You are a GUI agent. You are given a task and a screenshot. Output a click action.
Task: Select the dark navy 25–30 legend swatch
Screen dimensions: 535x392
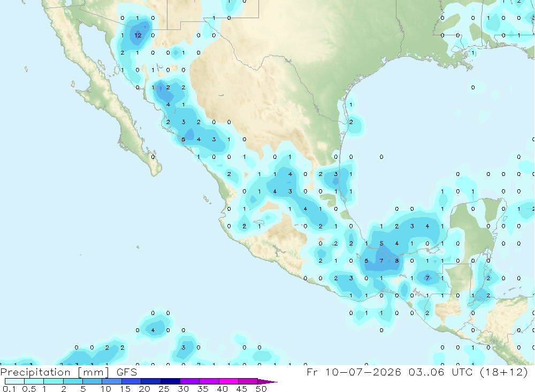170,381
